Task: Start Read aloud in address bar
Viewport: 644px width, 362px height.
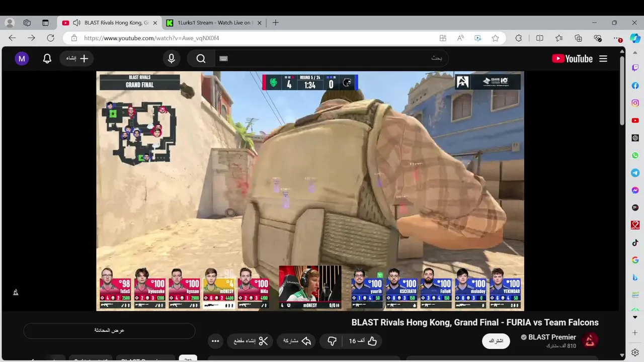Action: [x=460, y=38]
